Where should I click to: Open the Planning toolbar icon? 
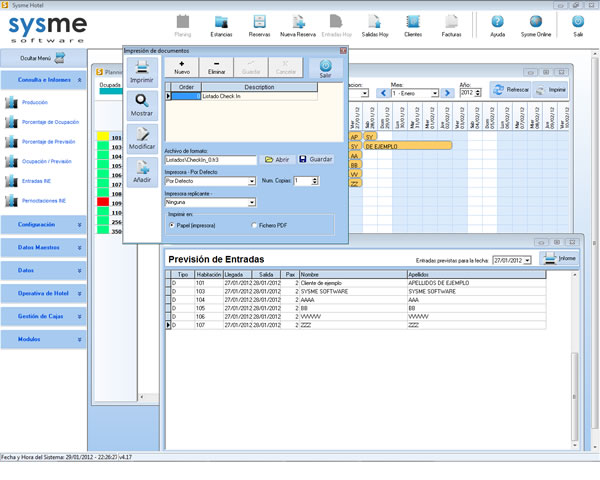(x=183, y=26)
